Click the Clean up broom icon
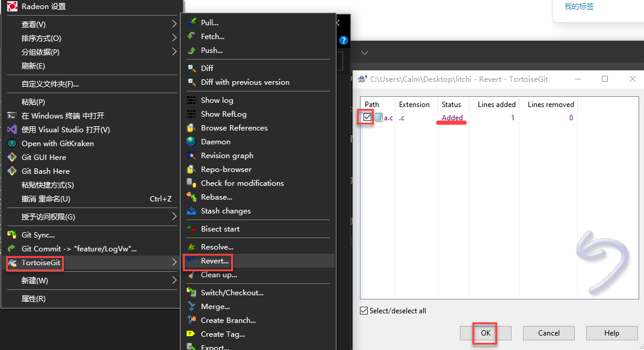 click(x=191, y=275)
